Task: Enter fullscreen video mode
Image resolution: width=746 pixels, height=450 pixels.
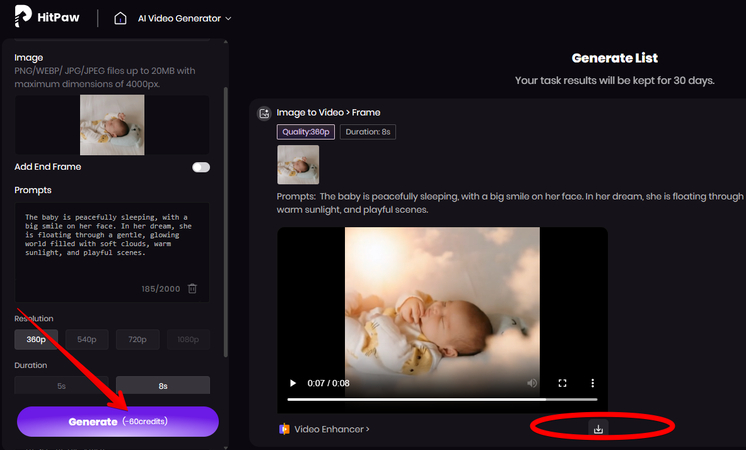Action: point(562,383)
